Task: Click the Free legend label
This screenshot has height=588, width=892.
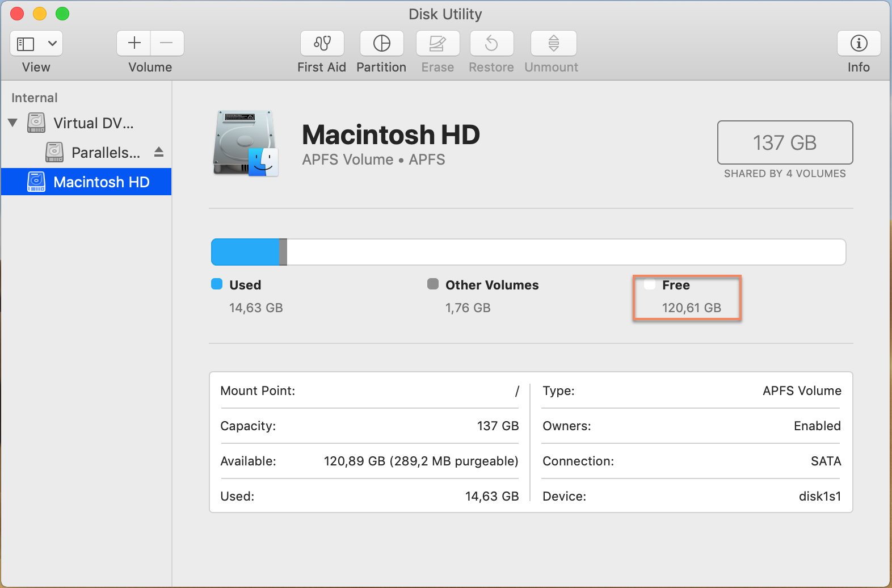Action: coord(676,285)
